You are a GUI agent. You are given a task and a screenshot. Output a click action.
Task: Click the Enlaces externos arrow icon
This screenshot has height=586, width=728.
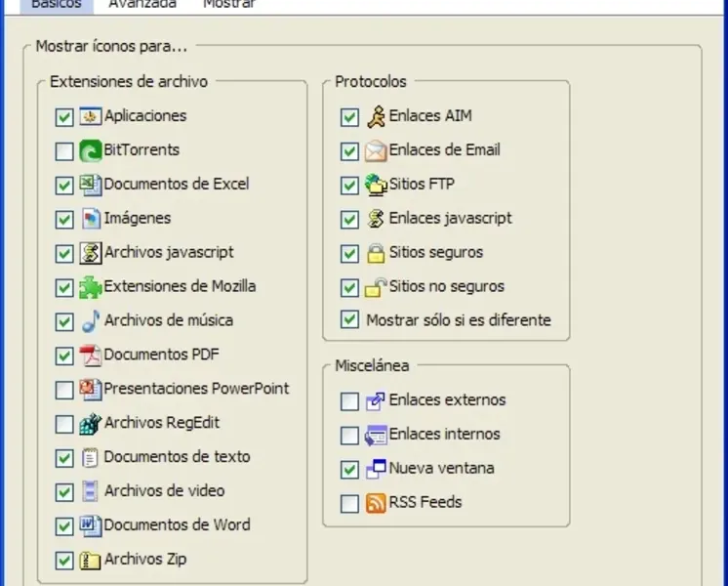[376, 401]
